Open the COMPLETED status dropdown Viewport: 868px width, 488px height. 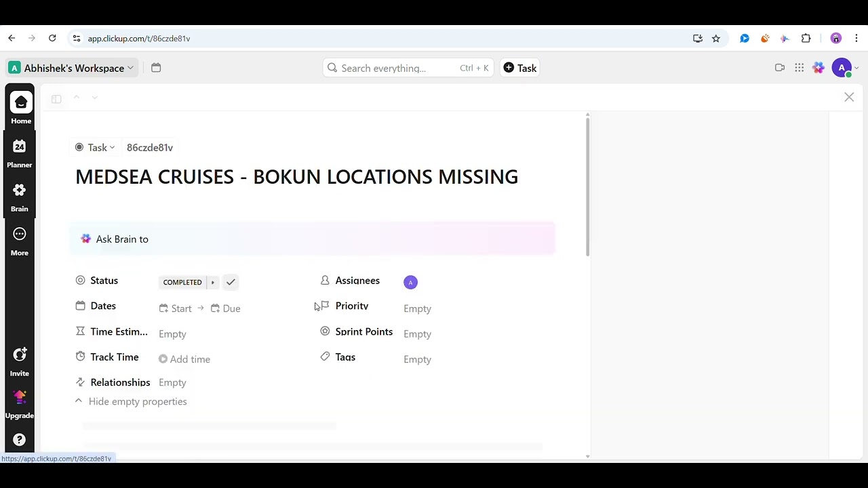click(x=182, y=282)
